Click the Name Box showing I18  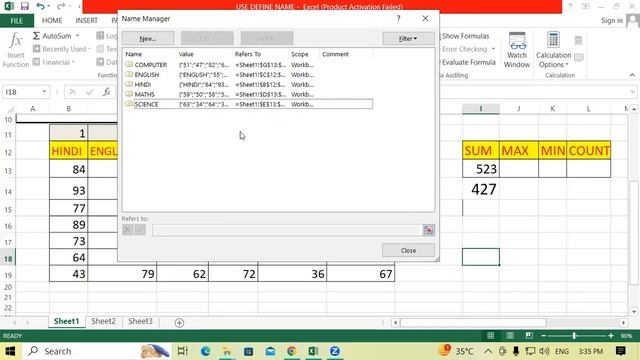point(21,92)
